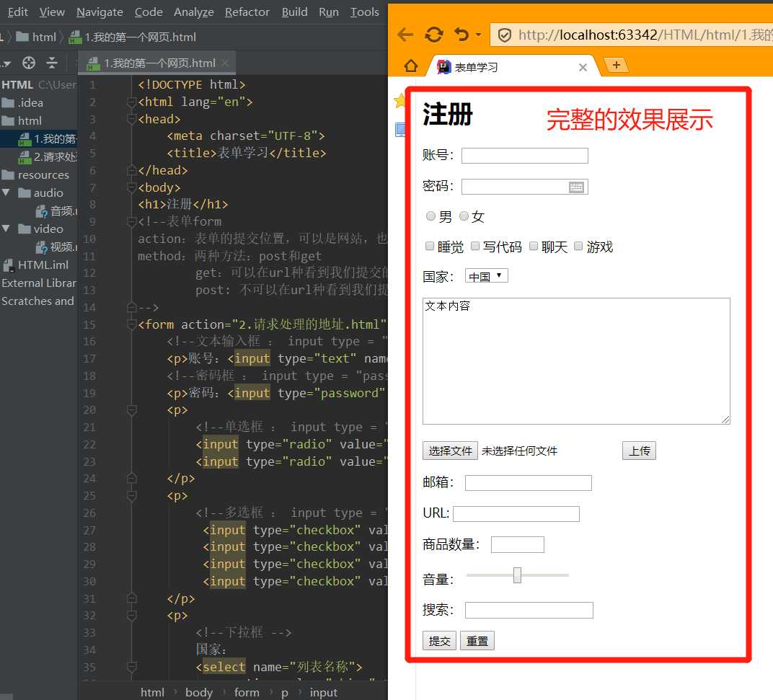Open the Project view dropdown arrow
Viewport: 773px width, 700px height.
coord(6,63)
